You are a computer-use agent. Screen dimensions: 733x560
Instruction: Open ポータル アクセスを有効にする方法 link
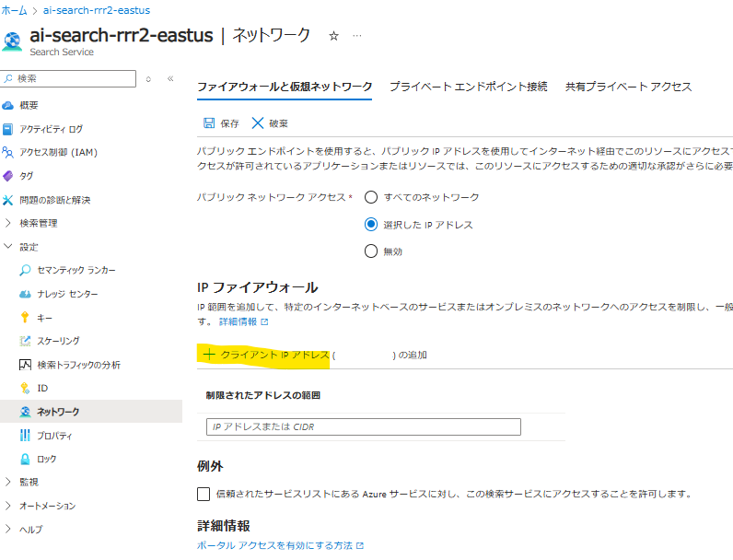pyautogui.click(x=274, y=545)
